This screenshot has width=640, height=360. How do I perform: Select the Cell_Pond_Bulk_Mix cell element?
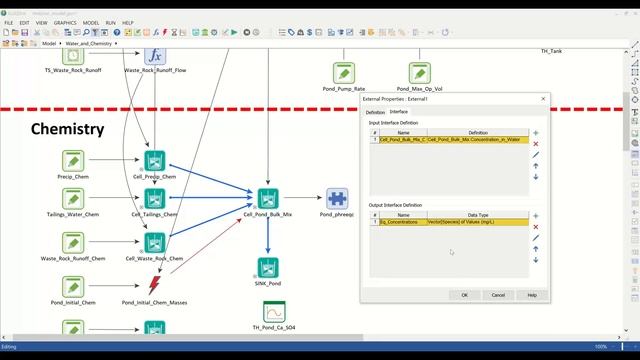coord(268,199)
